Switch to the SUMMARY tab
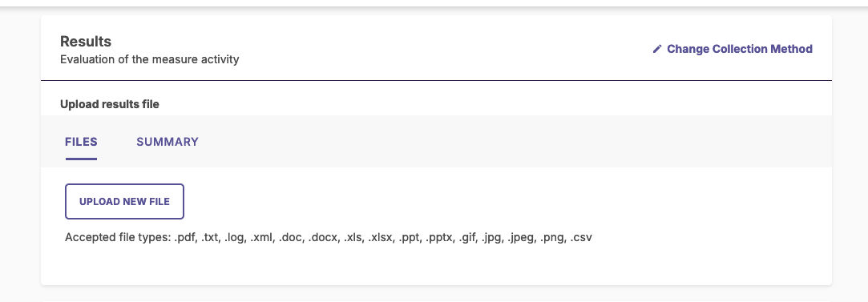 tap(168, 142)
